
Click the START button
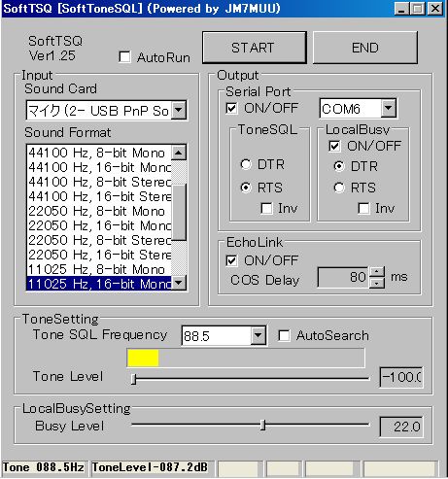tap(255, 48)
